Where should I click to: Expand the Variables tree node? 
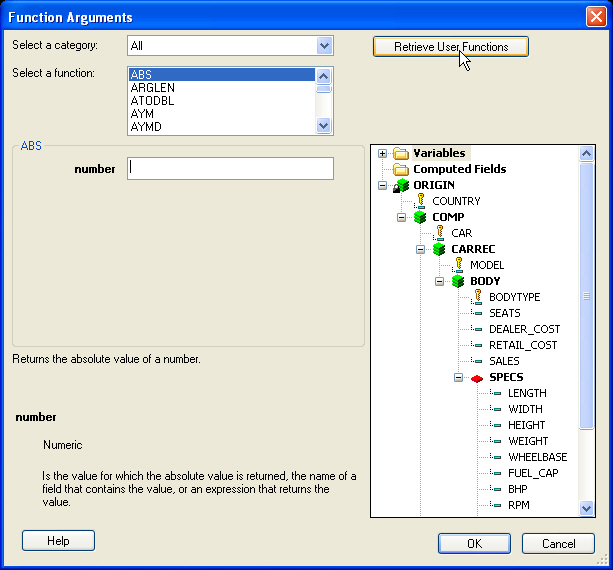tap(383, 154)
